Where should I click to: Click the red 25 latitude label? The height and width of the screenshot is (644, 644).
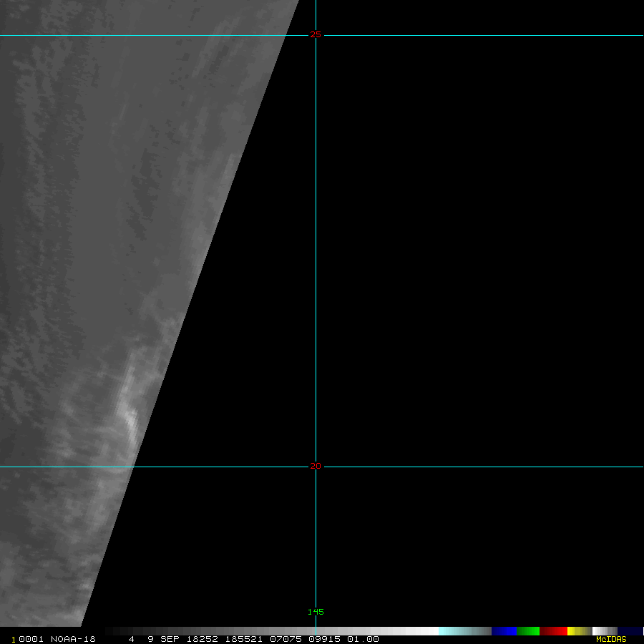click(x=316, y=34)
